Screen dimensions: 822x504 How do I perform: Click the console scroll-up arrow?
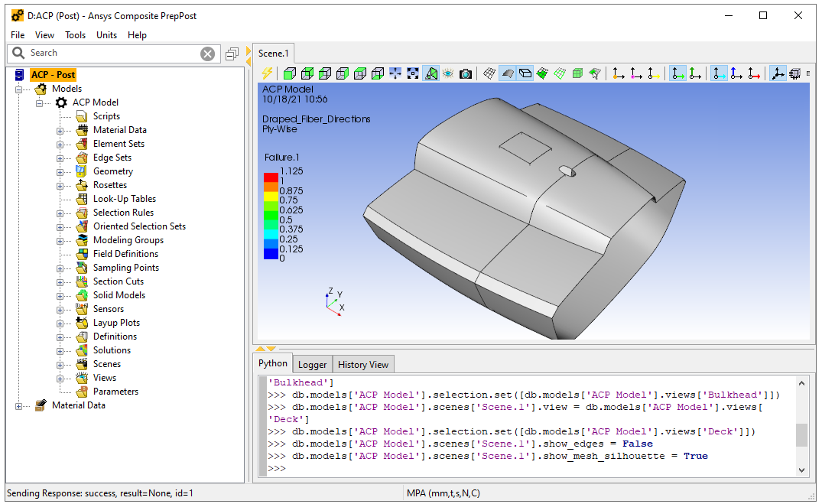pos(801,383)
